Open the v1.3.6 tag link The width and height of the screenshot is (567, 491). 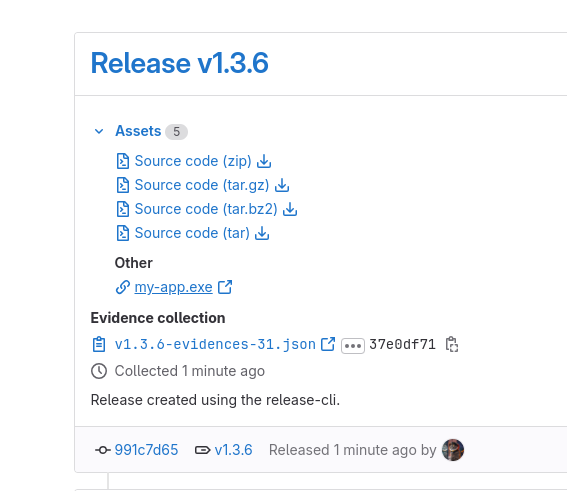(233, 450)
